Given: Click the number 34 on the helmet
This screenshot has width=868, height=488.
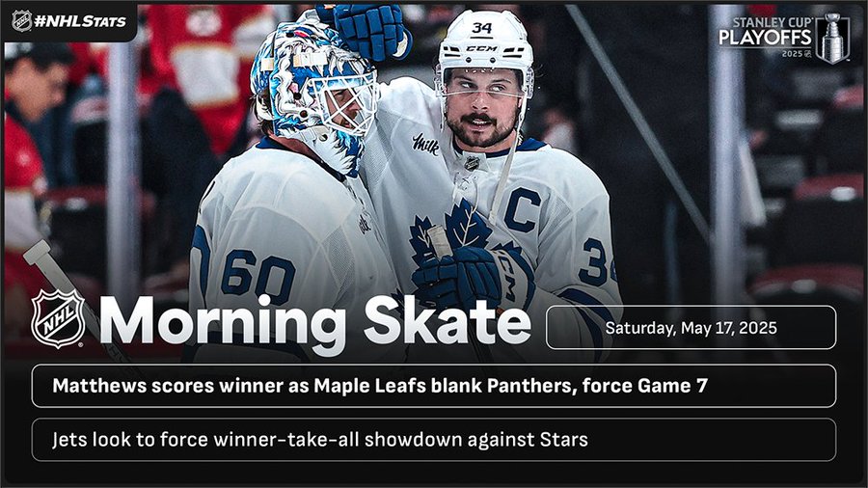Looking at the screenshot, I should 481,28.
